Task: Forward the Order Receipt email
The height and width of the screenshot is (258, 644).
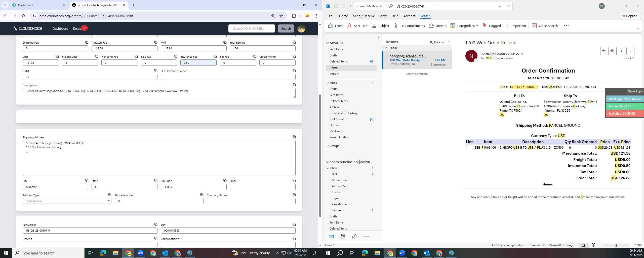Action: pos(620,51)
